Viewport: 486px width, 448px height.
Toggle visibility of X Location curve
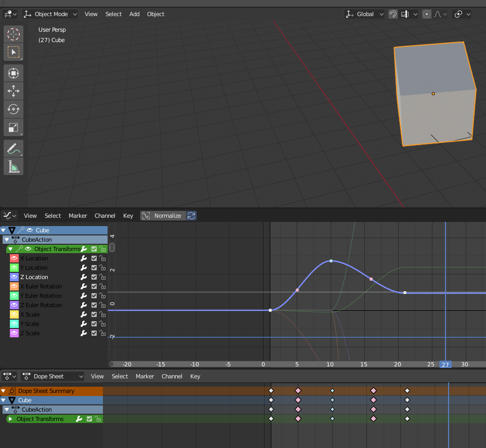coord(14,258)
